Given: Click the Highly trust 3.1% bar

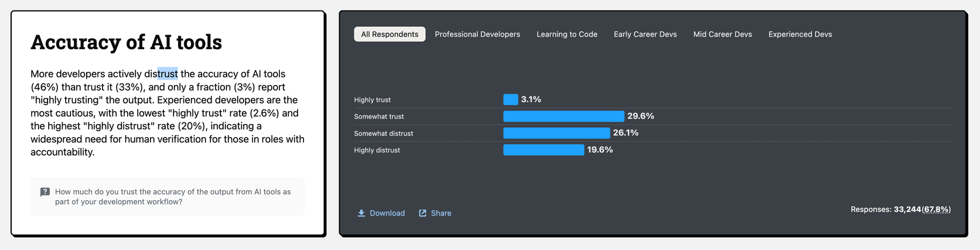Looking at the screenshot, I should click(x=510, y=100).
